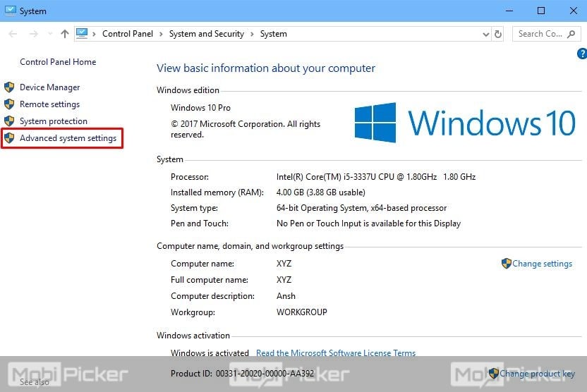Click 'Windows is activated' text
The height and width of the screenshot is (392, 587).
210,353
